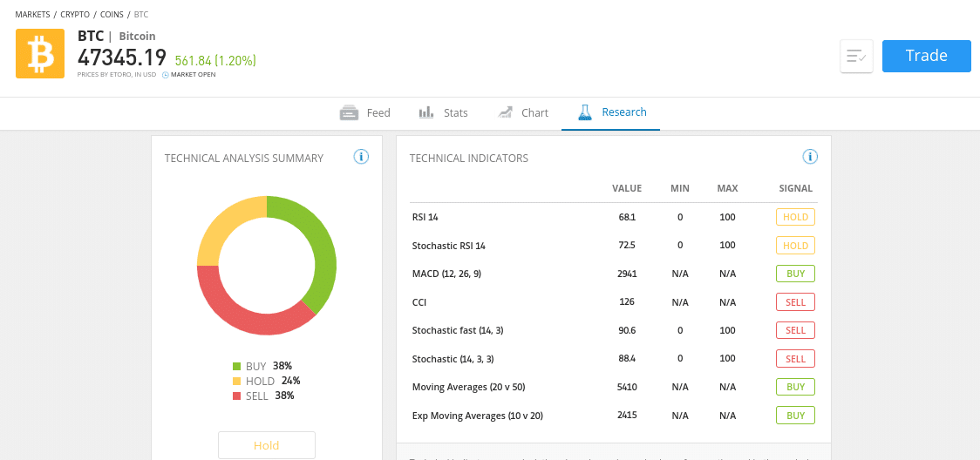
Task: Click the green BUY legend swatch
Action: coord(236,367)
